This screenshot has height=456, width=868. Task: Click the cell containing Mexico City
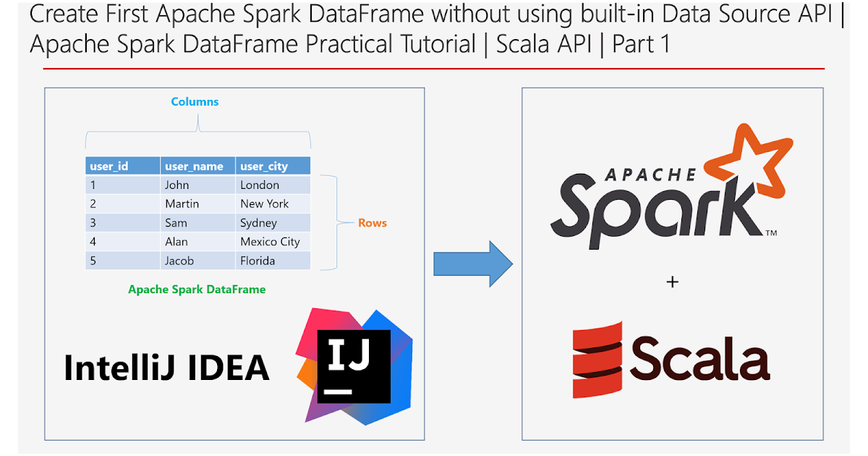[x=271, y=242]
